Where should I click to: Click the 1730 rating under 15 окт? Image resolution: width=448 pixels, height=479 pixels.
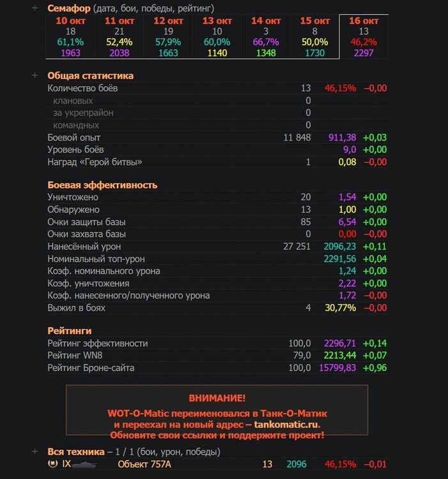[315, 53]
